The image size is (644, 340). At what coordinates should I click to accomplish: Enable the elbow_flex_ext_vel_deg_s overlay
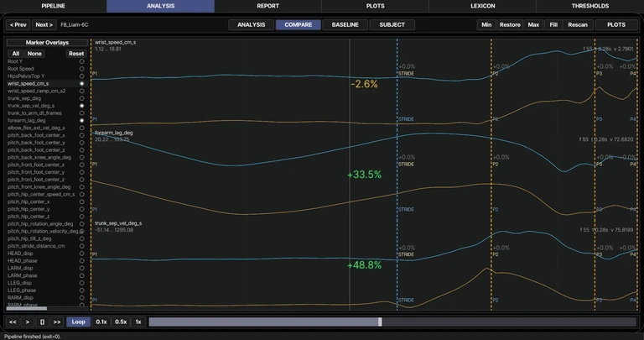tap(81, 128)
